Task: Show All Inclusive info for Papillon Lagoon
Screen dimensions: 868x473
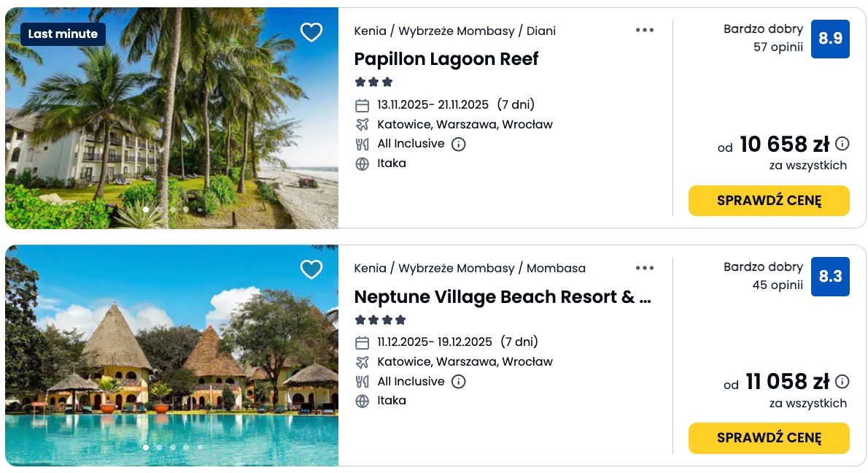Action: (459, 145)
